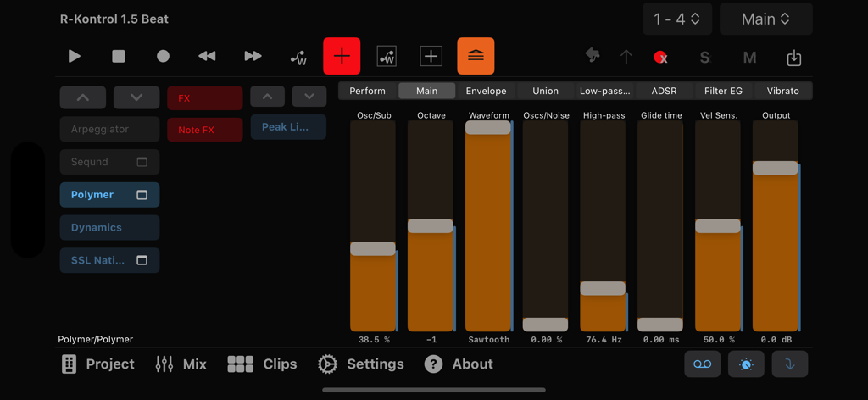Click the 76.4 Hz High-pass value
The image size is (868, 400).
(604, 340)
